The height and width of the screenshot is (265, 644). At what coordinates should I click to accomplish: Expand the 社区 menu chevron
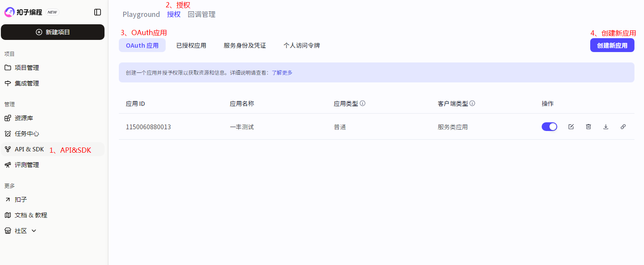tap(34, 231)
